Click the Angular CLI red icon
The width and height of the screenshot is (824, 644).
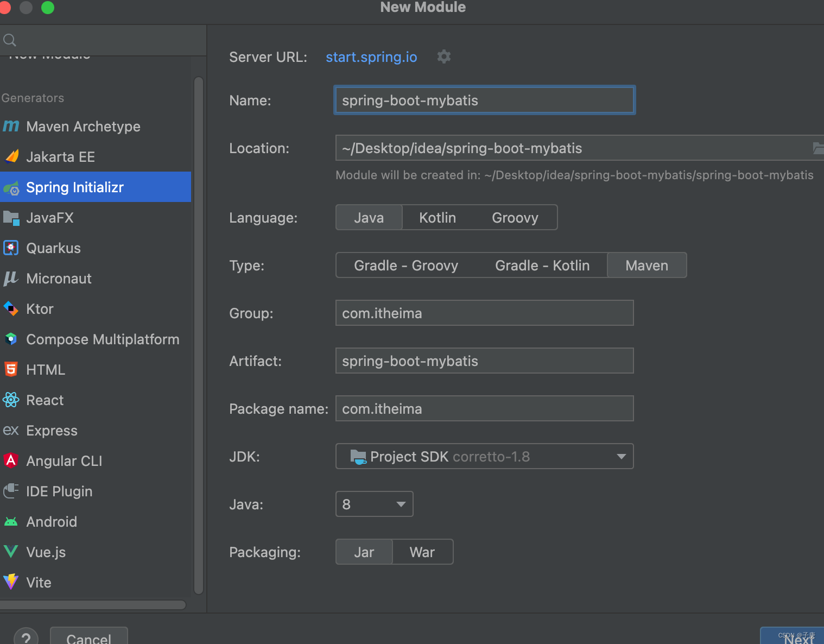click(x=11, y=460)
